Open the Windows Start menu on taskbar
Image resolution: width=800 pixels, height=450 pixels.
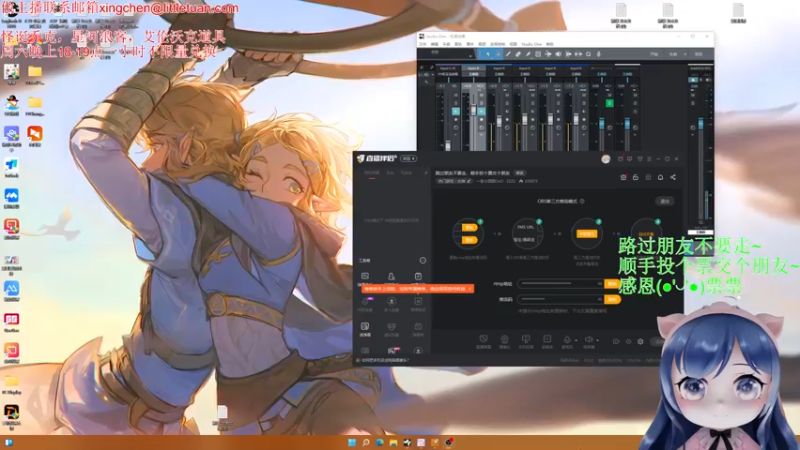pos(352,442)
